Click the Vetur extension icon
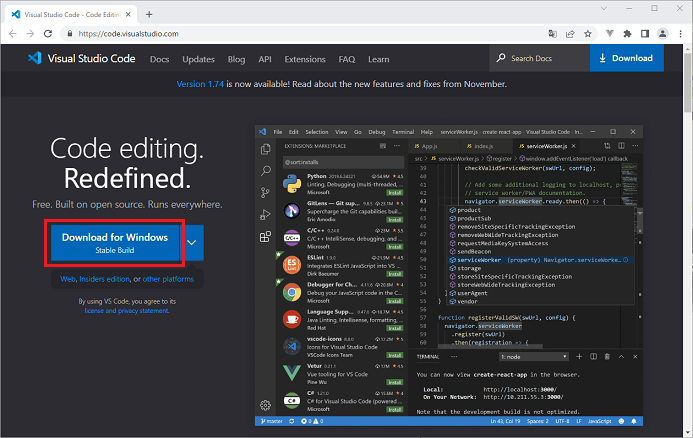The height and width of the screenshot is (438, 693). coord(292,373)
